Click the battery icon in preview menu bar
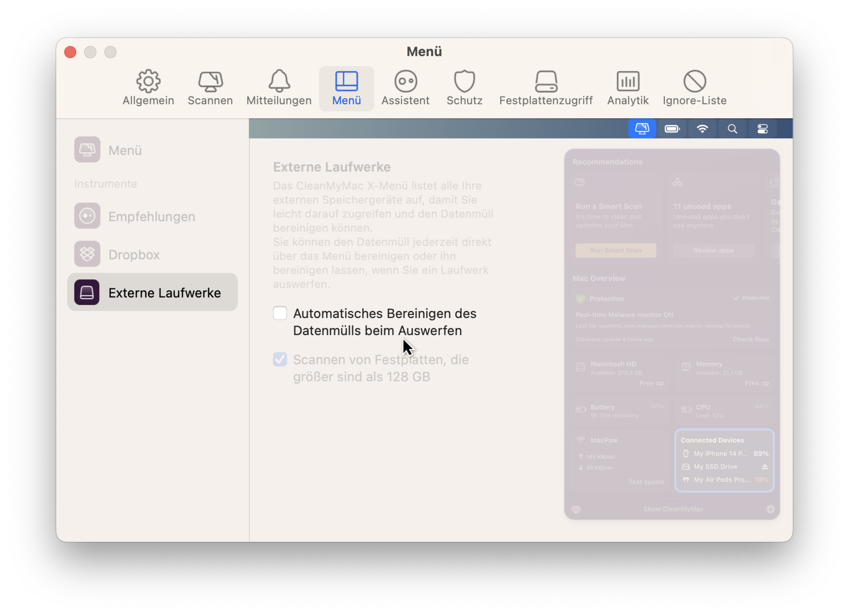The image size is (849, 616). pos(672,129)
